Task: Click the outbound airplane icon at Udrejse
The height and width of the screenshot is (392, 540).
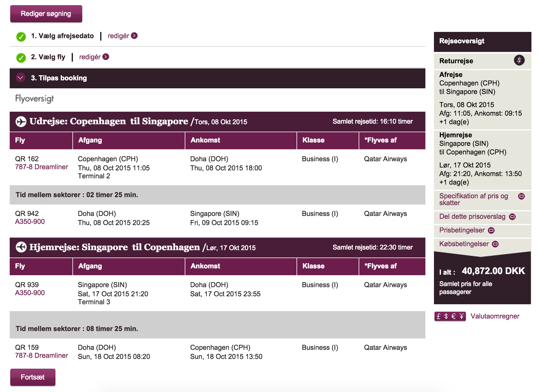Action: pos(21,122)
